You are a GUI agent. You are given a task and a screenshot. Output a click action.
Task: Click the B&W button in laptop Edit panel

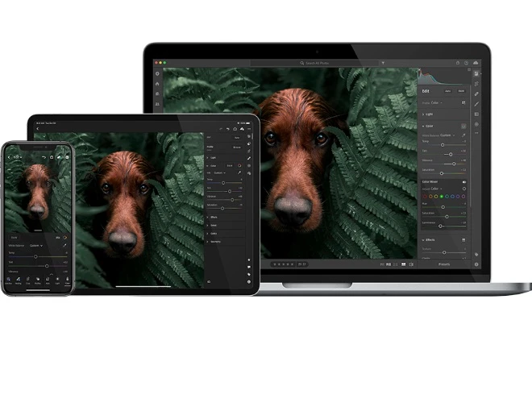(461, 91)
